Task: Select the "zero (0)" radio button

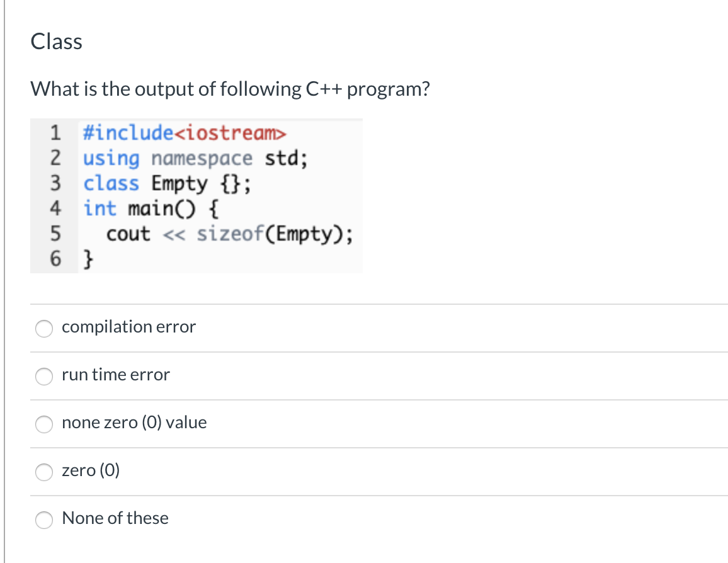Action: 44,472
